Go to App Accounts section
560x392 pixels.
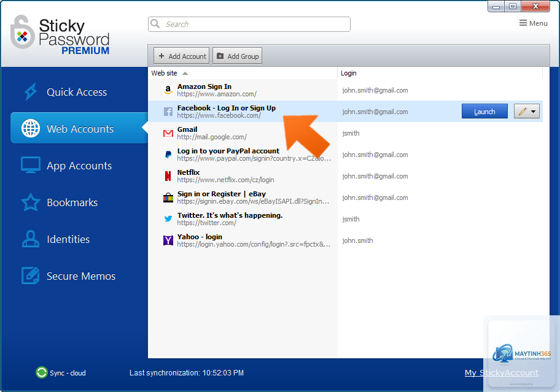click(x=79, y=166)
